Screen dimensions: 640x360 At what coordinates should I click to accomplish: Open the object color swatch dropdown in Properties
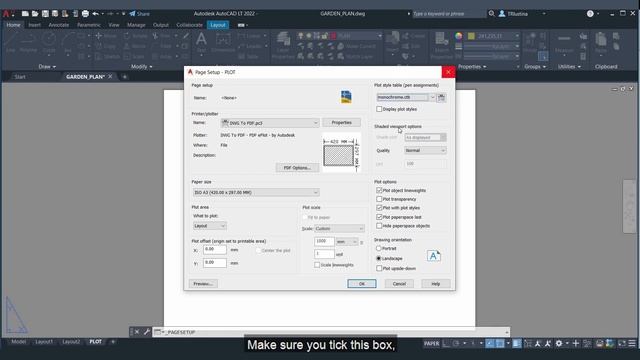pos(493,36)
